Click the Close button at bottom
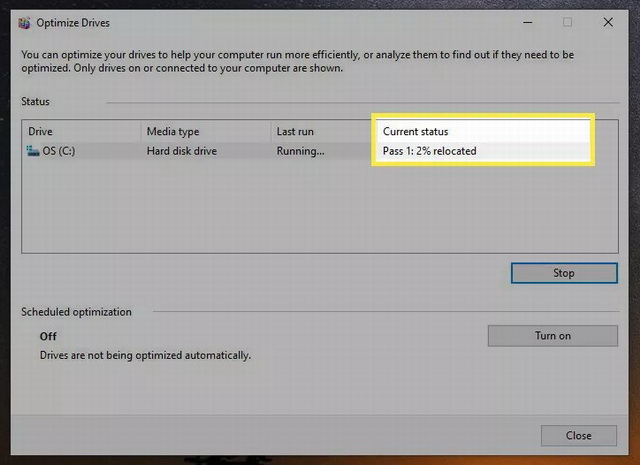 (579, 436)
